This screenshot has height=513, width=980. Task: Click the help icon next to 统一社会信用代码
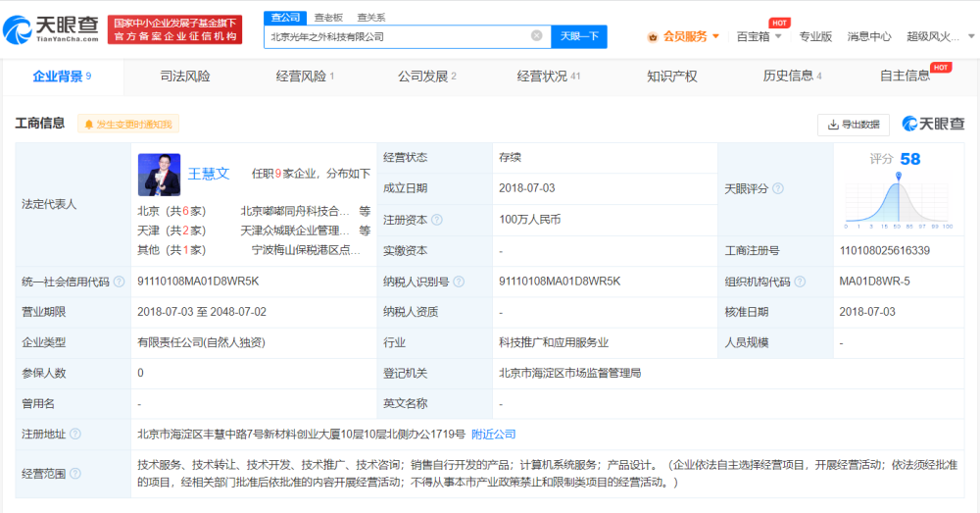[x=119, y=282]
